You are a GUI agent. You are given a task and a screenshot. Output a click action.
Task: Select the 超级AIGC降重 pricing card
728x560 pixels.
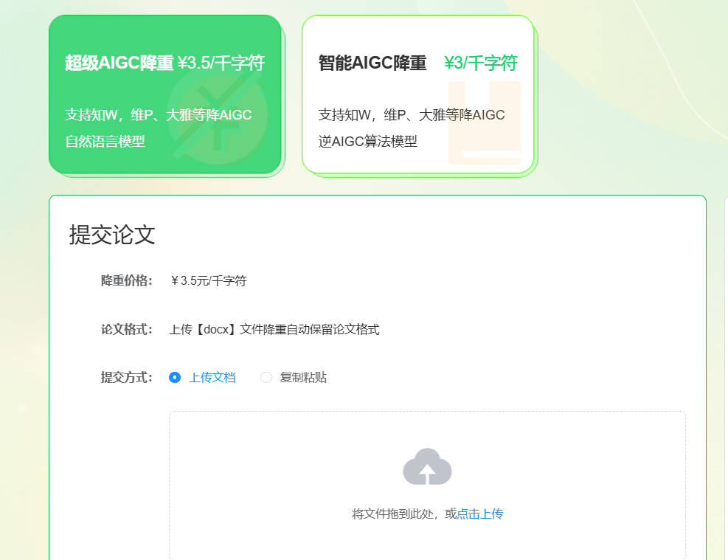tap(165, 94)
